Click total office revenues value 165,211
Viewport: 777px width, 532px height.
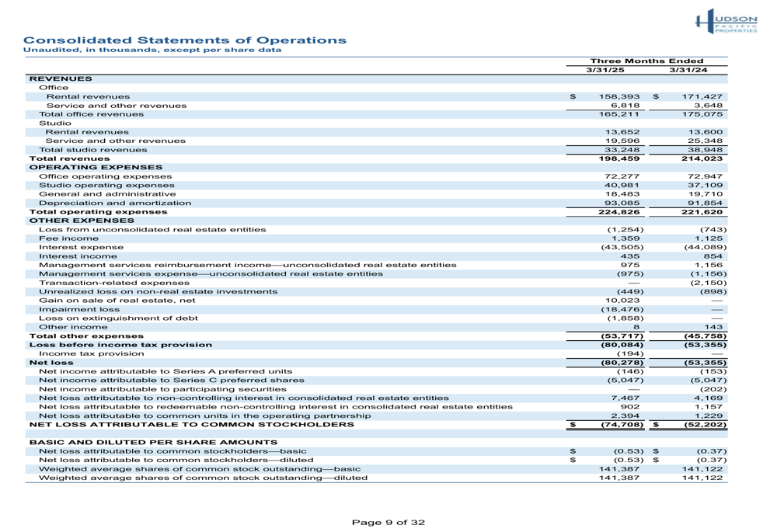click(619, 114)
